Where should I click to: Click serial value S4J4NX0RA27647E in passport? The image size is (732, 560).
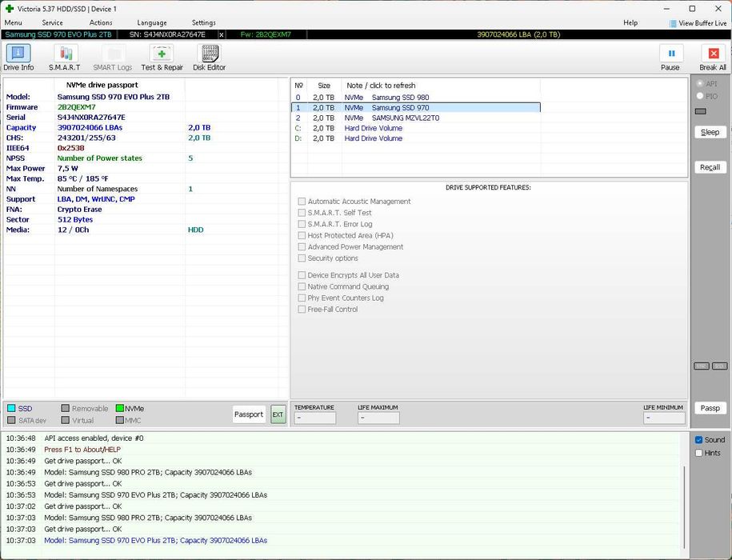coord(91,118)
